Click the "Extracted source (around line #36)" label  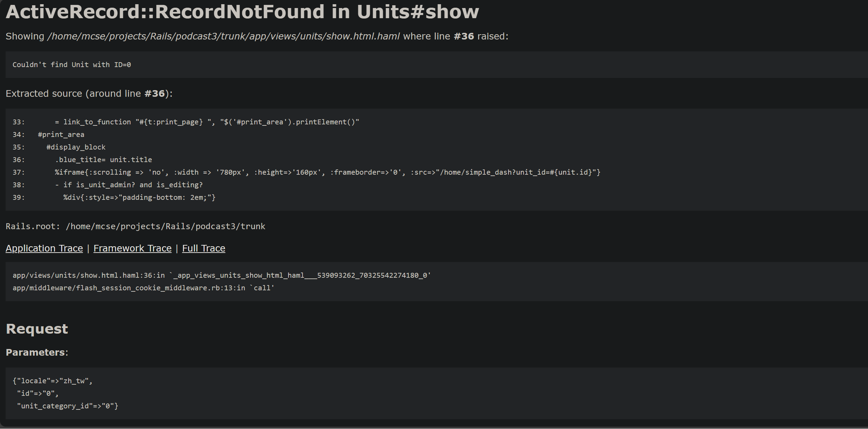click(x=89, y=94)
